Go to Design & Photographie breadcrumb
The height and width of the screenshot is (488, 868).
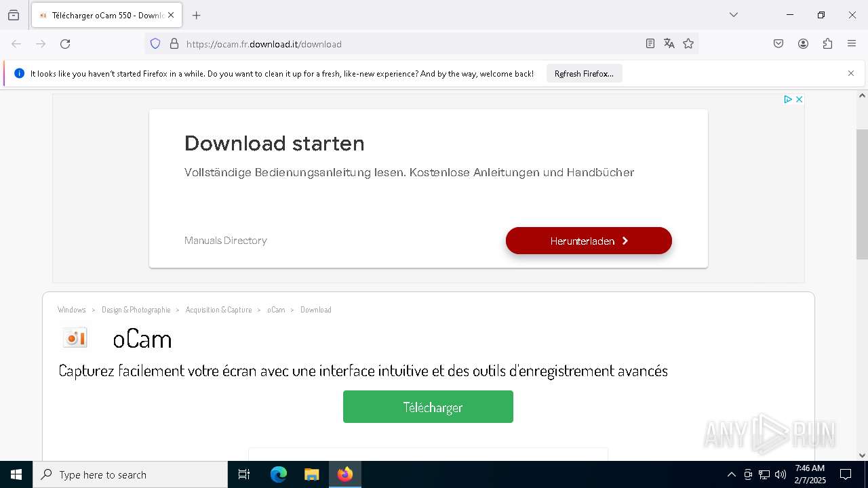coord(136,310)
